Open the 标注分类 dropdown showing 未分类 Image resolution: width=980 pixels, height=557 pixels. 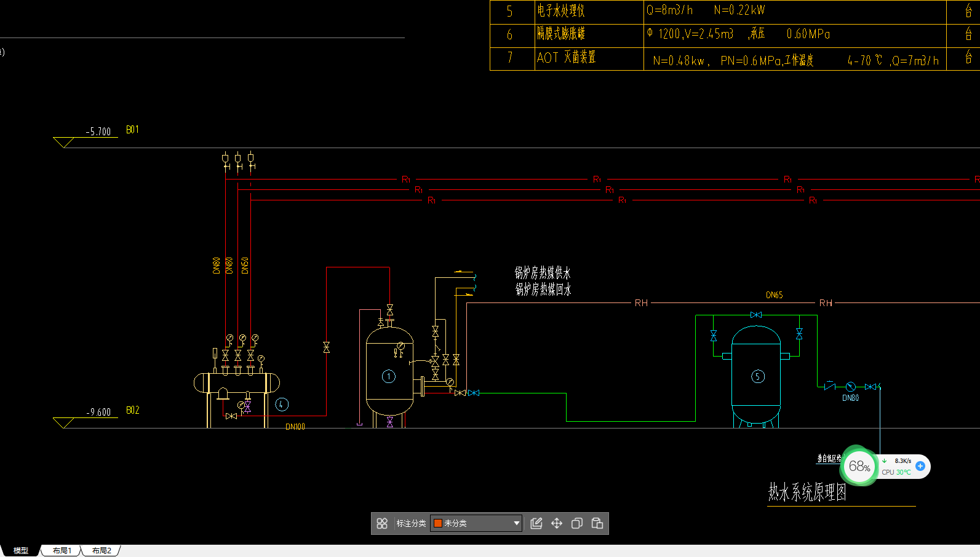(476, 523)
